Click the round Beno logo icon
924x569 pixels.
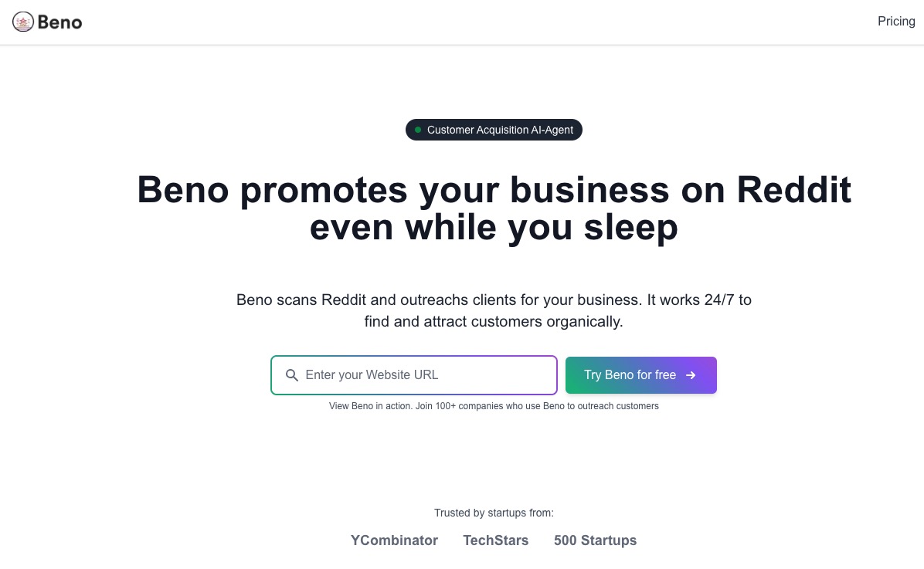click(x=23, y=22)
